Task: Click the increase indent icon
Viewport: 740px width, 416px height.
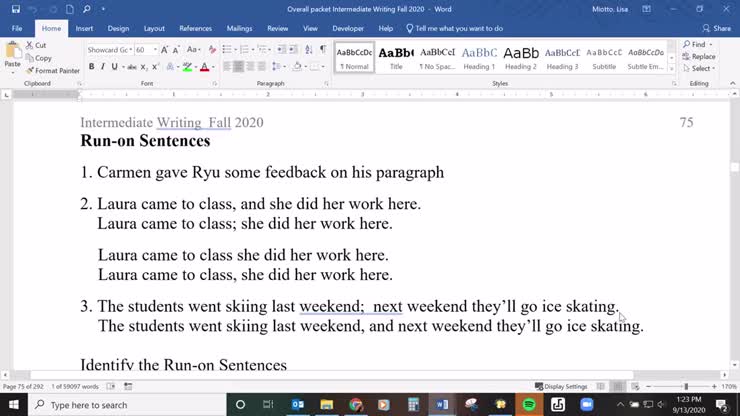Action: pos(293,50)
